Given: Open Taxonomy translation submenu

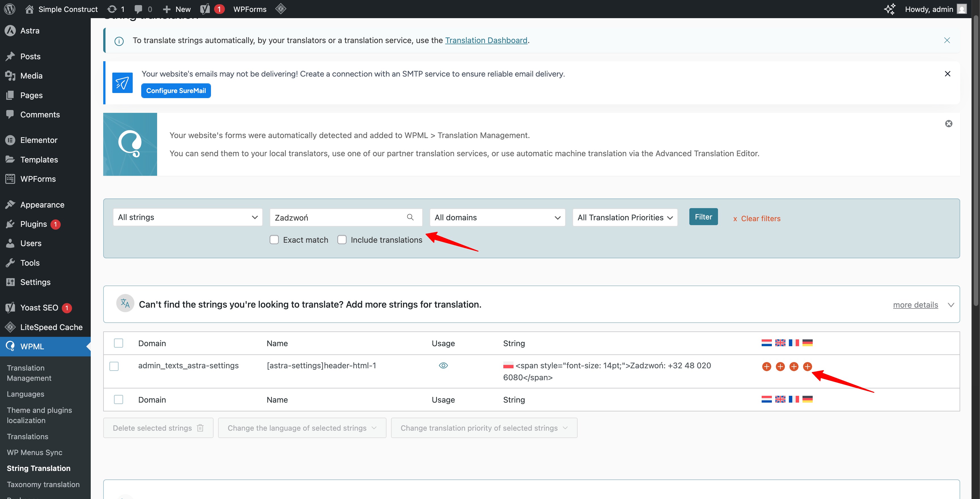Looking at the screenshot, I should tap(43, 484).
